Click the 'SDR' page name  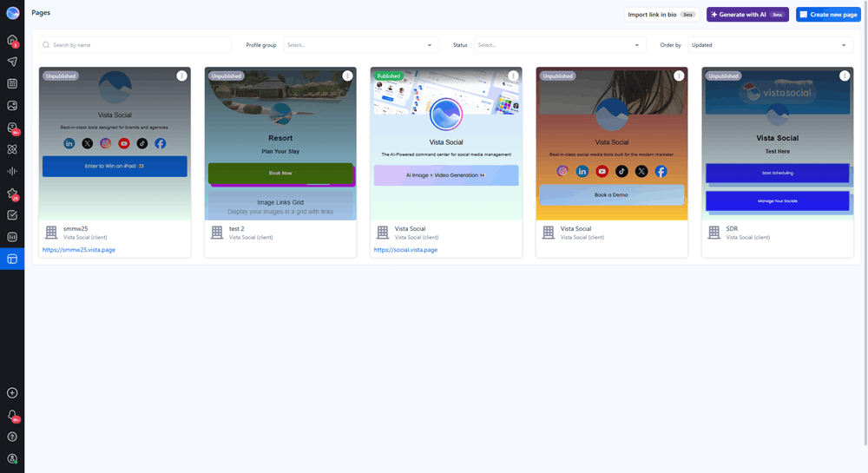732,228
